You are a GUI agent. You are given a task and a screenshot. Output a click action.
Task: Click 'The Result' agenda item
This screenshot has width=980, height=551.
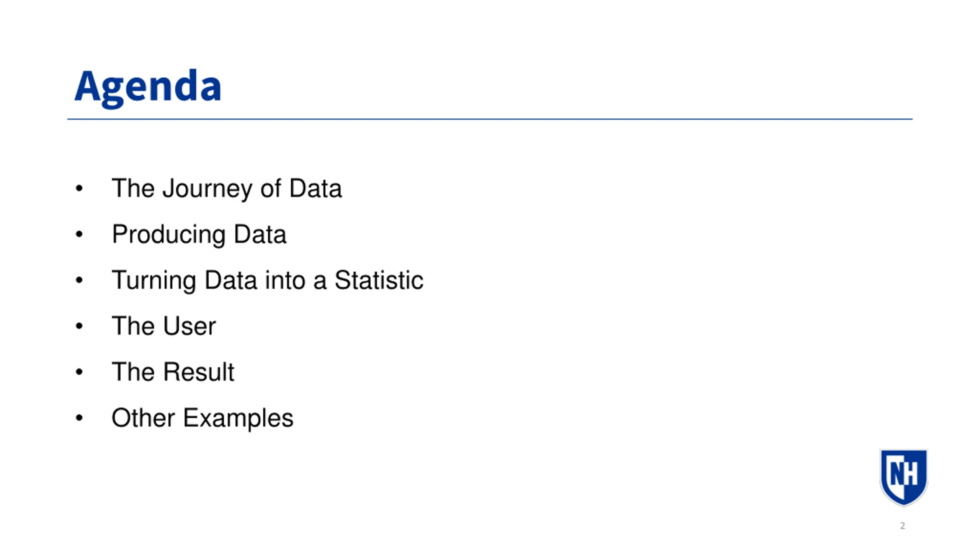click(173, 372)
